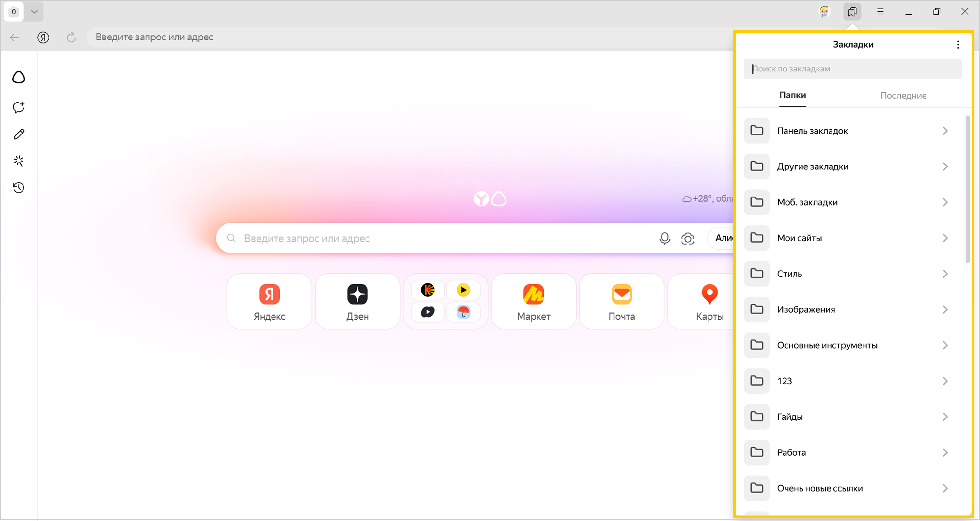Image resolution: width=980 pixels, height=521 pixels.
Task: Expand Панель закладок with its chevron
Action: coord(945,131)
